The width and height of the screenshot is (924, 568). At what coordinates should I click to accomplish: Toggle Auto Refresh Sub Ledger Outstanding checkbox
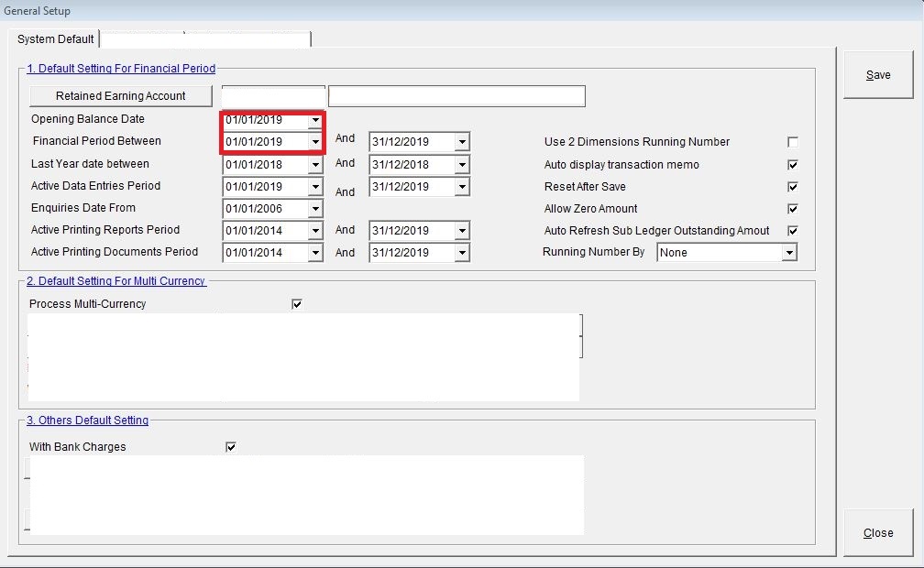point(793,231)
